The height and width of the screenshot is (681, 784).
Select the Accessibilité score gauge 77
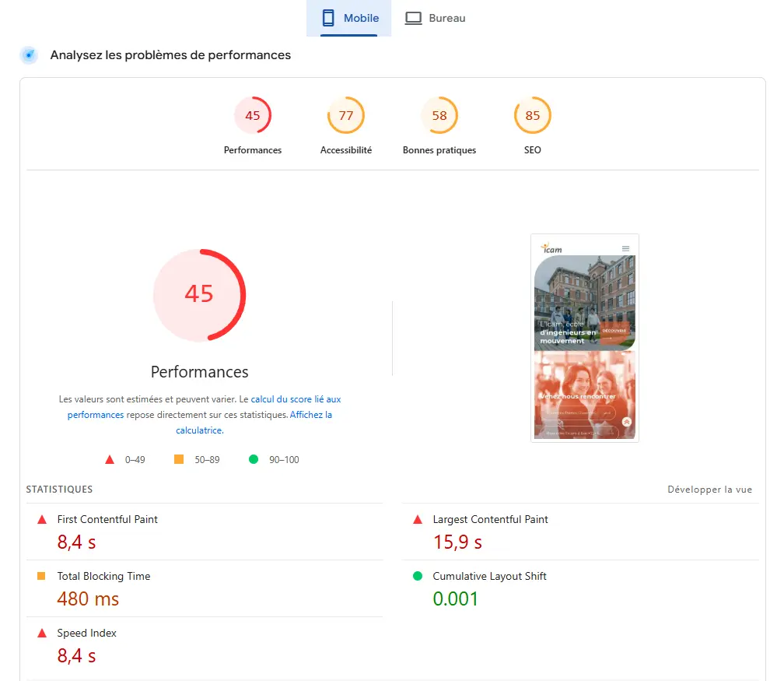click(346, 116)
